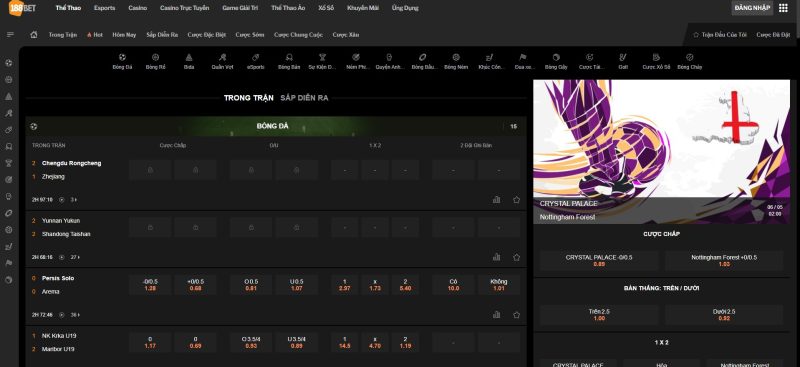This screenshot has height=367, width=800.
Task: Click the Crystal Palace match banner image
Action: point(661,152)
